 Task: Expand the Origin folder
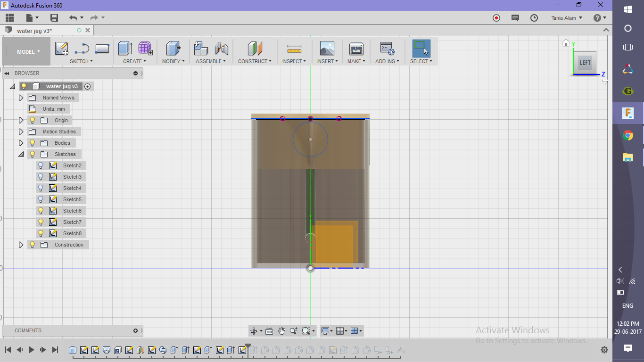click(21, 120)
